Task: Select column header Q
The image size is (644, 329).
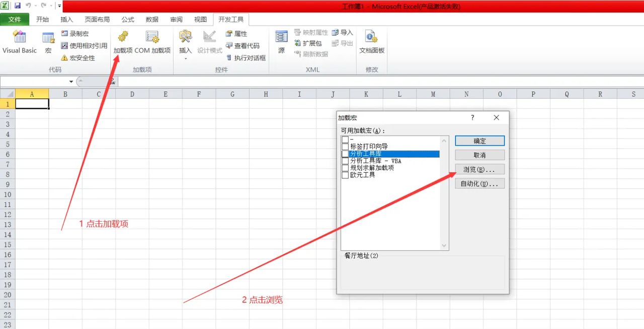Action: click(567, 94)
